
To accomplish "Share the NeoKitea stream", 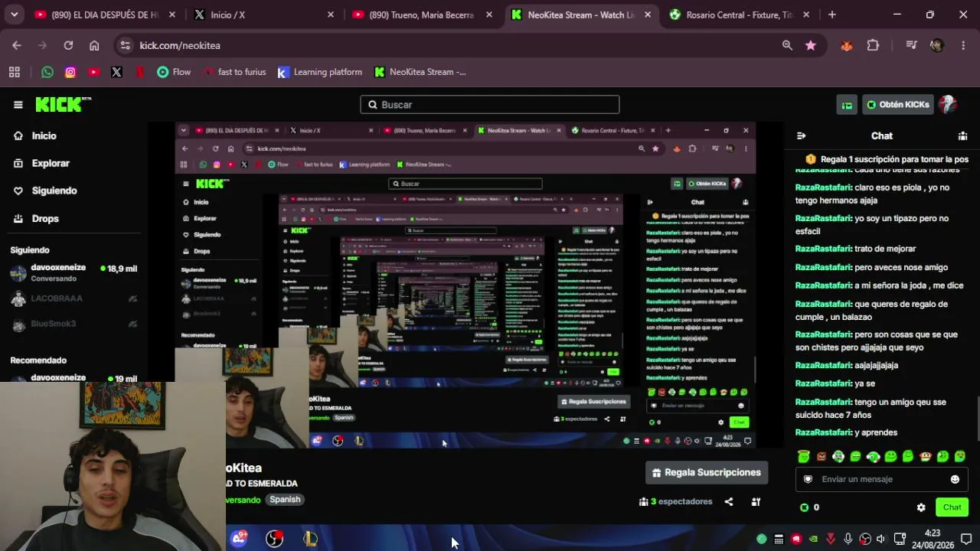I will (x=729, y=502).
